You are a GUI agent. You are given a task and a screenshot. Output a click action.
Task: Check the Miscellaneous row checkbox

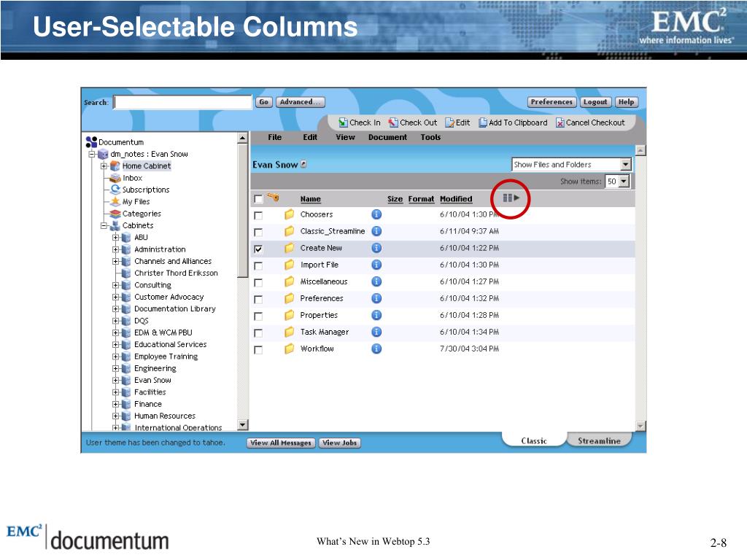click(258, 283)
